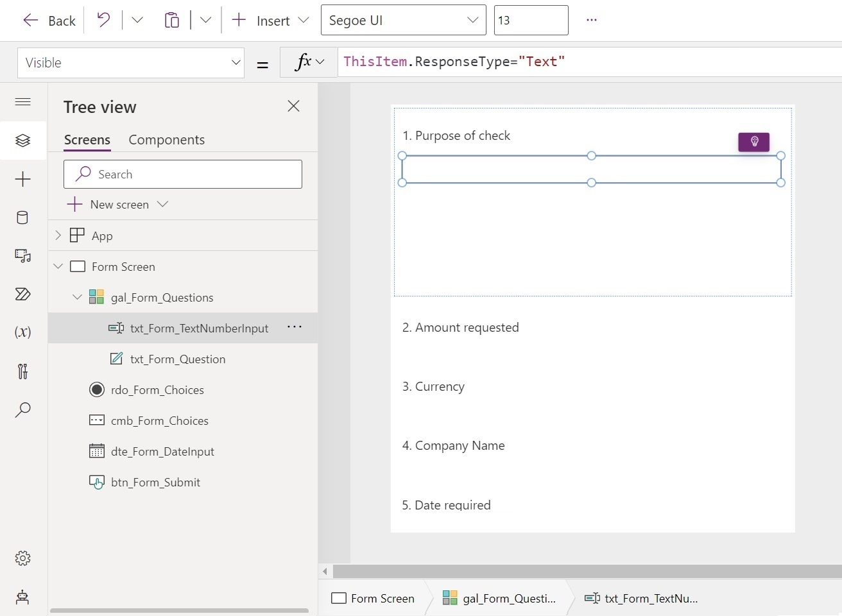Click the hamburger menu icon
The image size is (842, 616).
pyautogui.click(x=22, y=102)
